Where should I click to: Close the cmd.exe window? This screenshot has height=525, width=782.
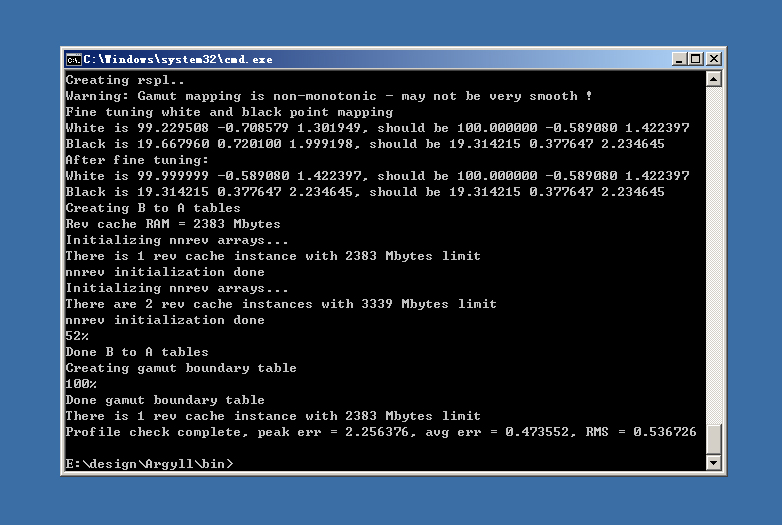(x=712, y=59)
